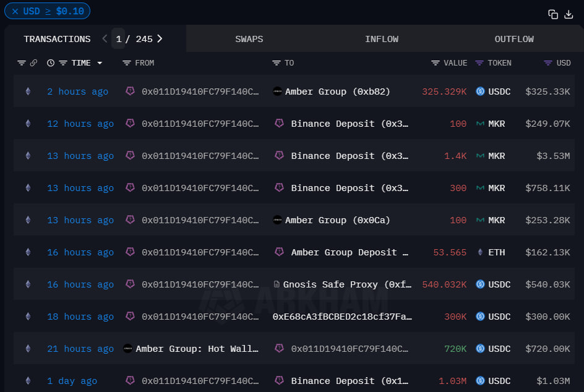Open the 0xE68cA3fBCBED2c18cf37Fa address
Screen dimensions: 584x392
pyautogui.click(x=342, y=317)
